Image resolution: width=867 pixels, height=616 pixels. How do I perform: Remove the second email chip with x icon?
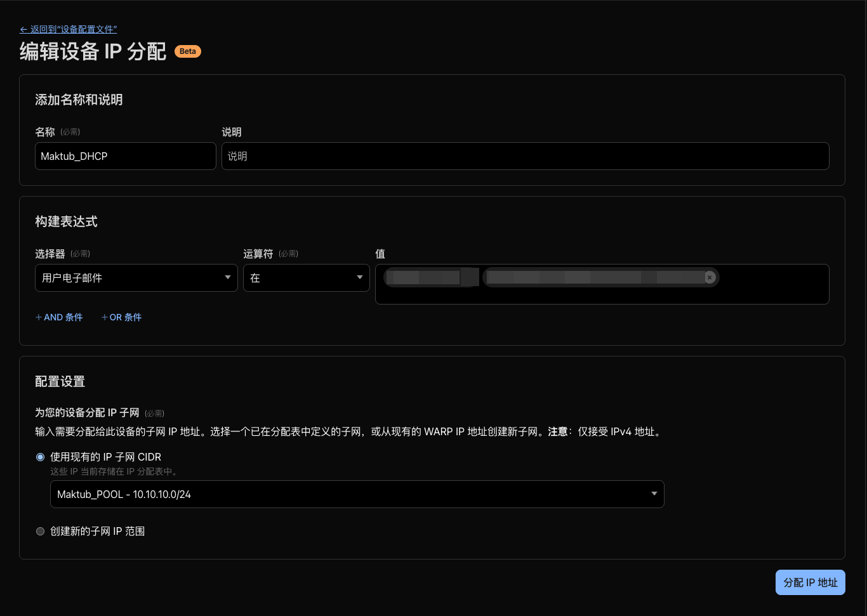coord(710,277)
